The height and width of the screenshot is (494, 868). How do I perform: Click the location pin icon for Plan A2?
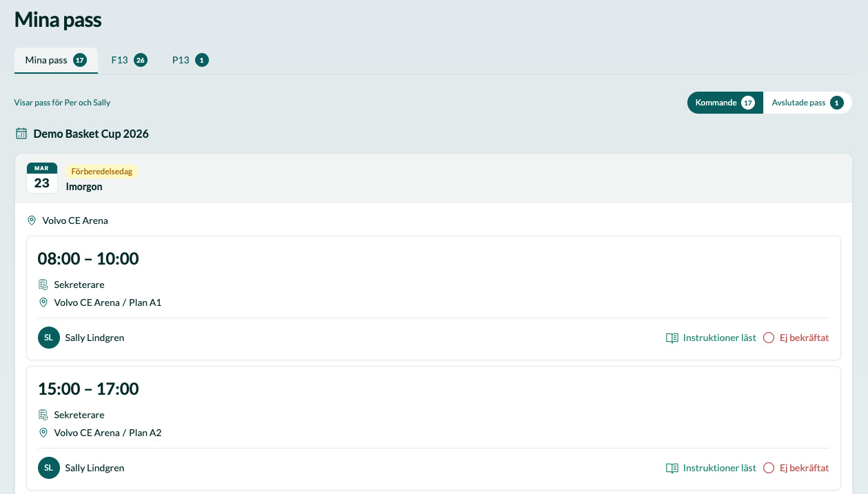(x=43, y=433)
